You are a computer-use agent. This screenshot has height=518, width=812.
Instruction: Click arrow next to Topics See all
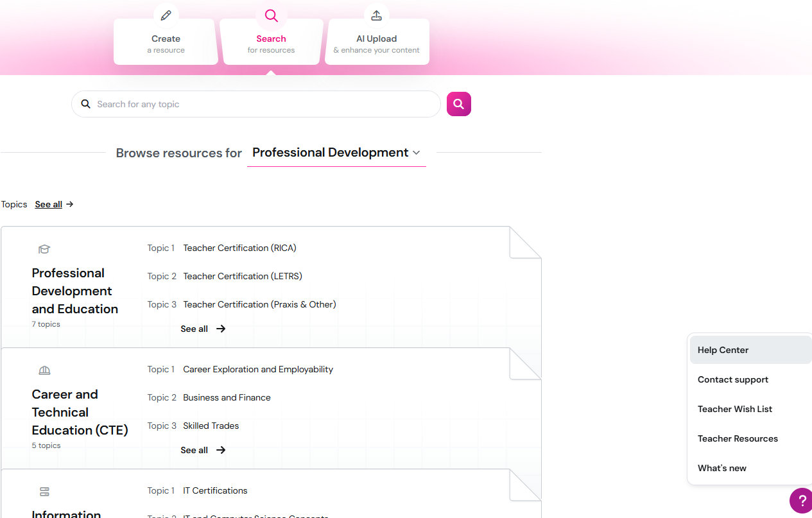click(70, 204)
